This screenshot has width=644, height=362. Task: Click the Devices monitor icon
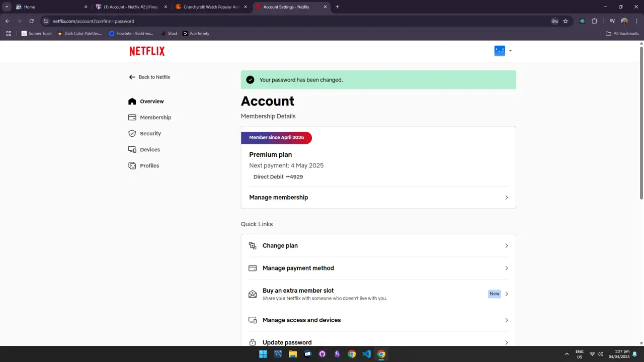132,149
